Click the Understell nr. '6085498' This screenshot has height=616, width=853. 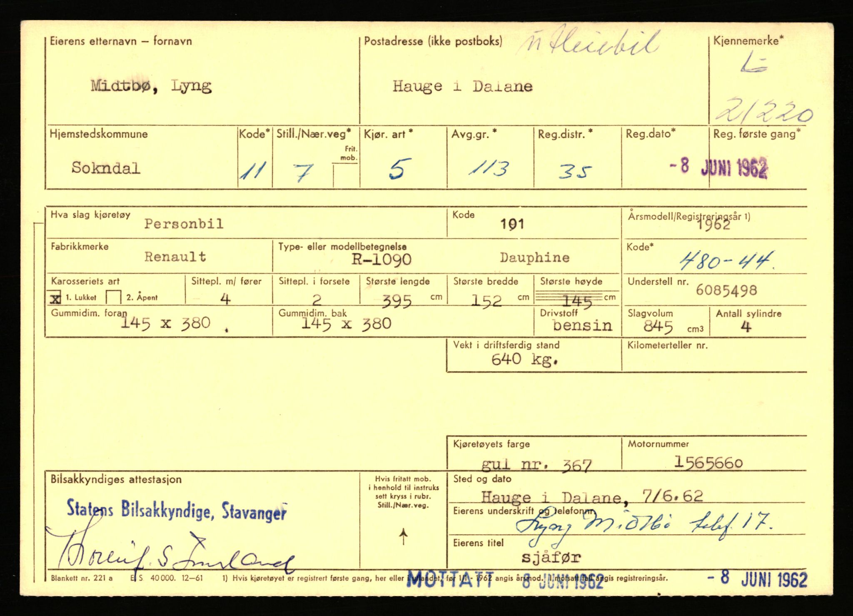(726, 290)
